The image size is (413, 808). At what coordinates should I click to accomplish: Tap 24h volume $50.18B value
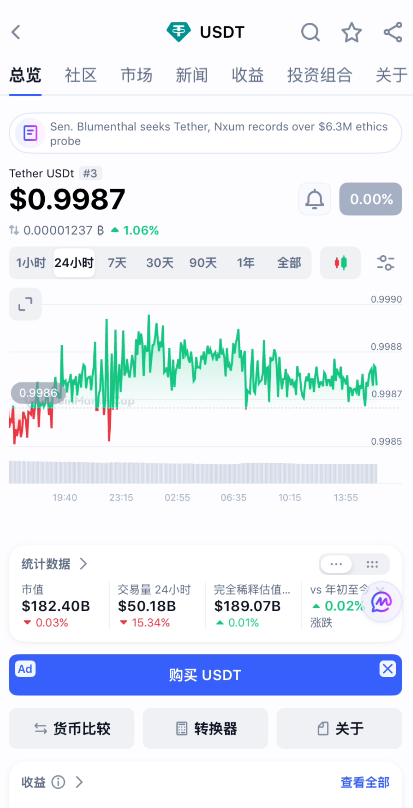pos(147,606)
